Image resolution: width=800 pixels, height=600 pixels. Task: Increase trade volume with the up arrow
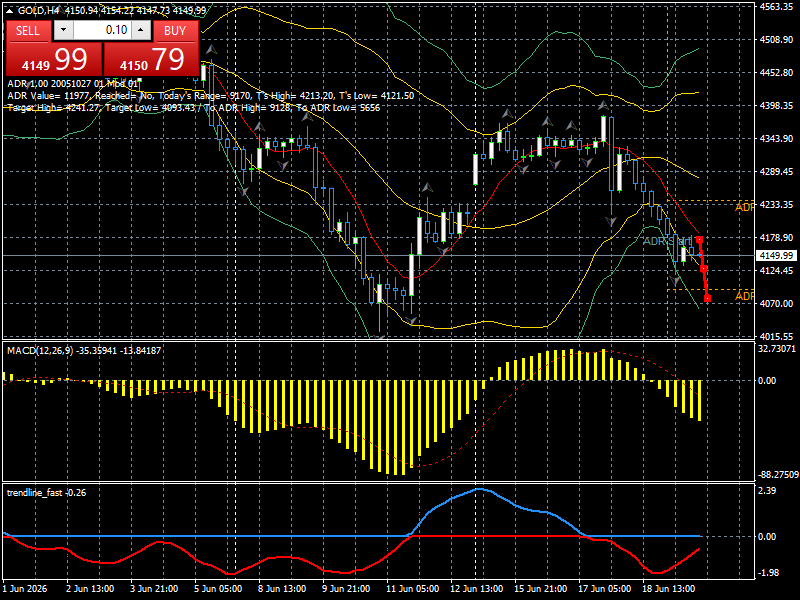(141, 30)
